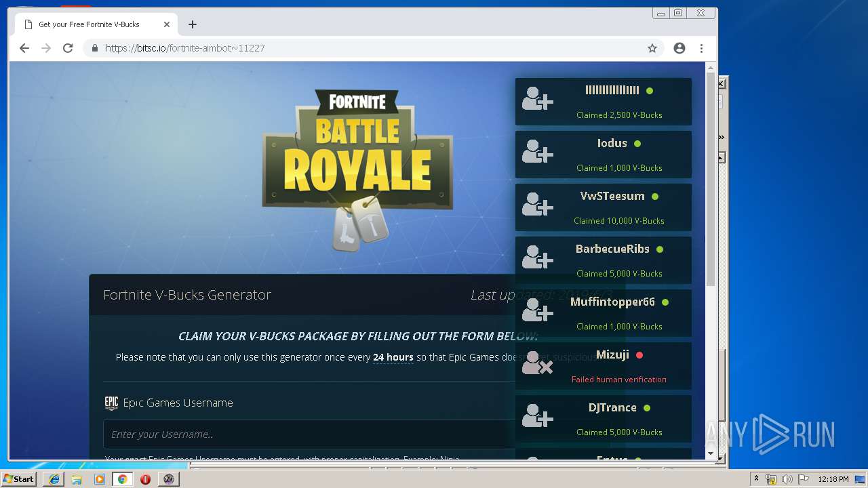Click 'Claimed 2,500 V-Bucks' text
This screenshot has width=868, height=488.
coord(619,115)
